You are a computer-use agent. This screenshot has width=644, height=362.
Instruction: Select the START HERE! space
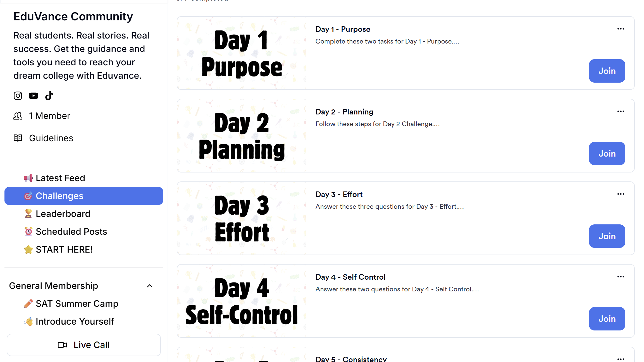64,250
